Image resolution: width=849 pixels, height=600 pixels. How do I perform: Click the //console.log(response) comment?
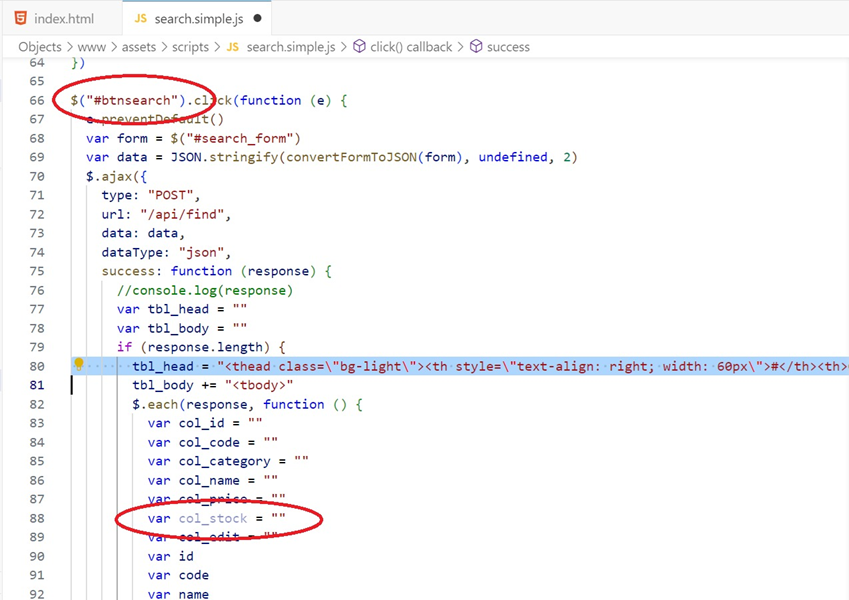[205, 291]
